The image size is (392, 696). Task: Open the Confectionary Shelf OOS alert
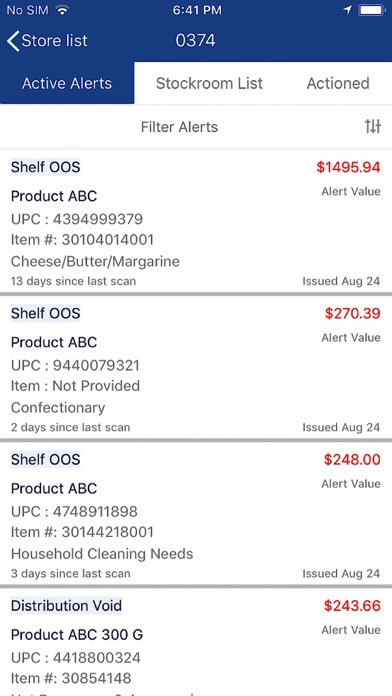[x=196, y=368]
